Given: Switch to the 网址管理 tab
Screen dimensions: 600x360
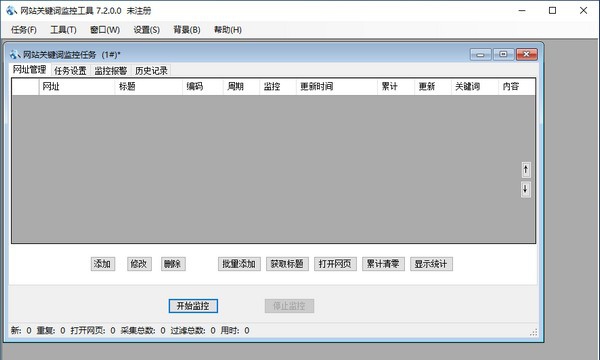Looking at the screenshot, I should 29,70.
